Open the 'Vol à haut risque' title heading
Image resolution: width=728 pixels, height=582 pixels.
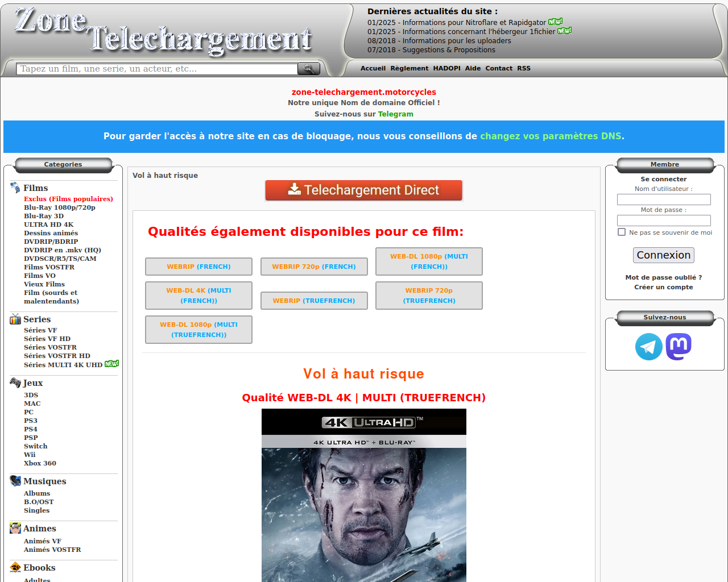coord(364,374)
